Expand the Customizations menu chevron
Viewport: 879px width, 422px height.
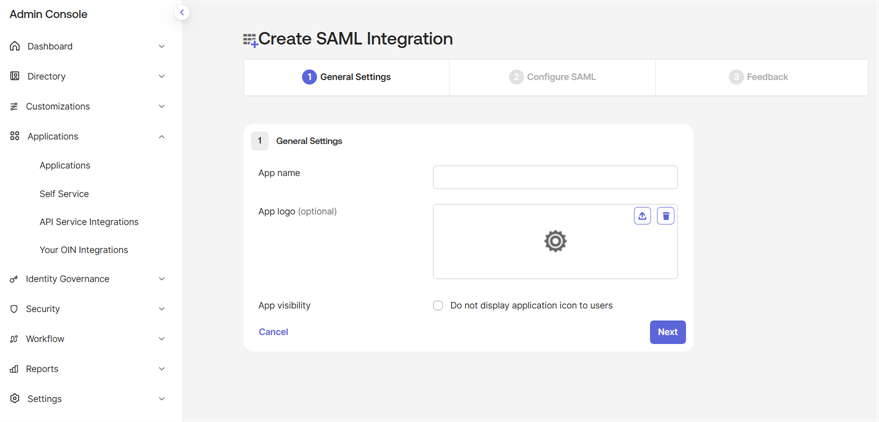(161, 106)
